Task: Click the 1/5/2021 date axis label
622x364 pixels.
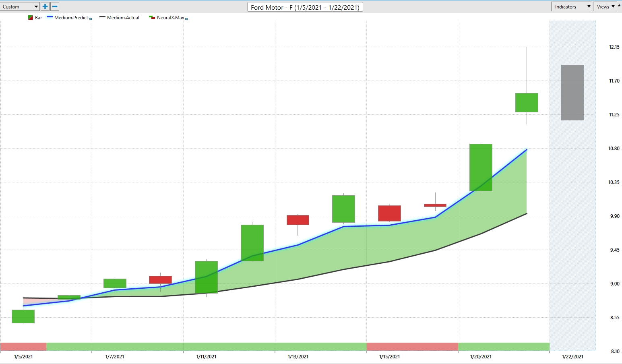Action: (x=23, y=357)
